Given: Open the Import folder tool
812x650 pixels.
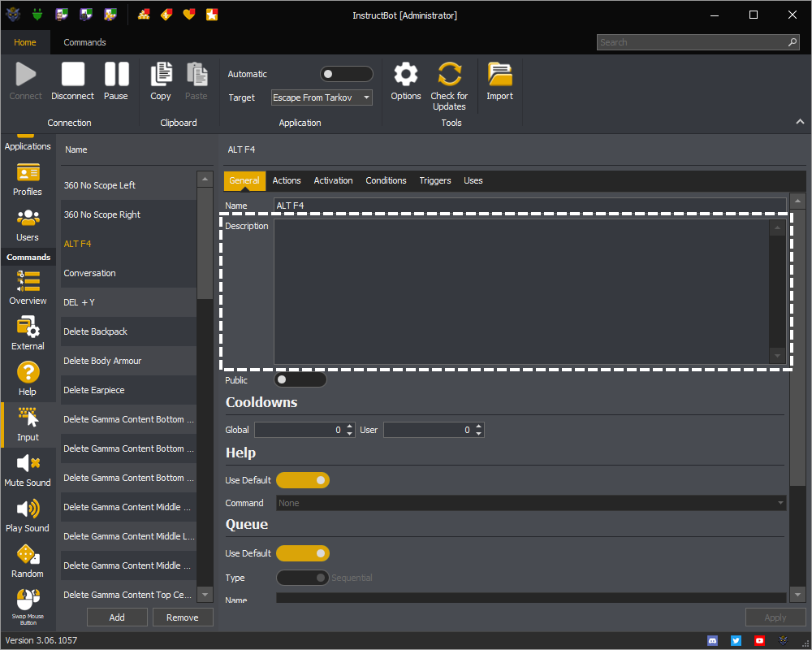Looking at the screenshot, I should tap(499, 81).
